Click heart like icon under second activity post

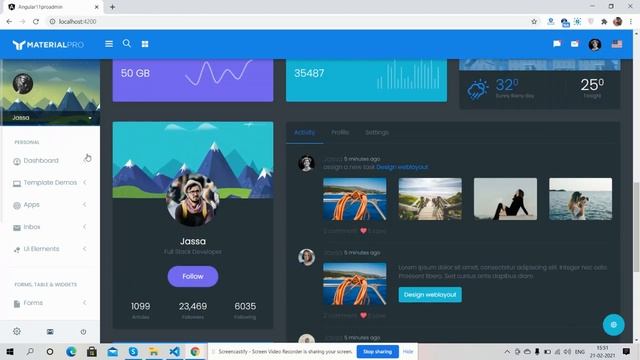pyautogui.click(x=363, y=316)
